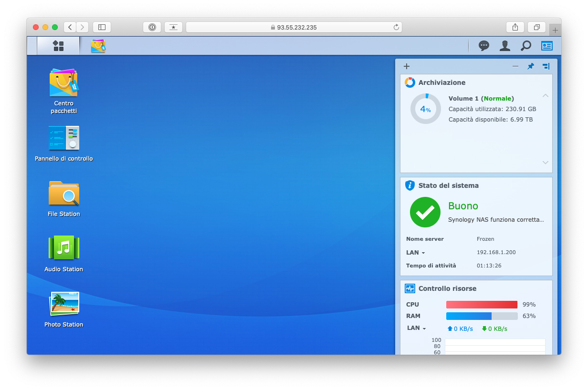
Task: Click Capacità disponibile: 6.99 TB text
Action: pos(491,120)
